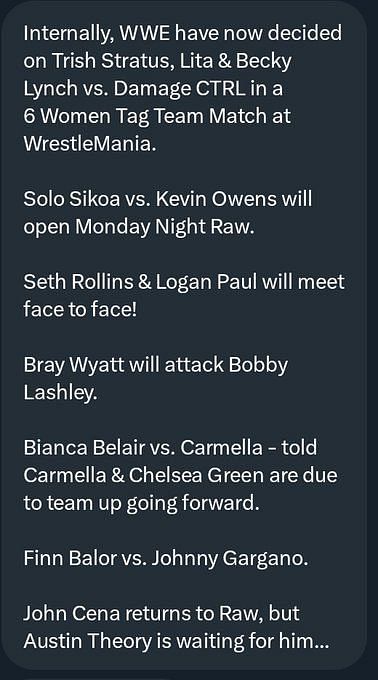The image size is (378, 680).
Task: Click the opening line "Internally, WWE have now decided"
Action: pos(182,34)
